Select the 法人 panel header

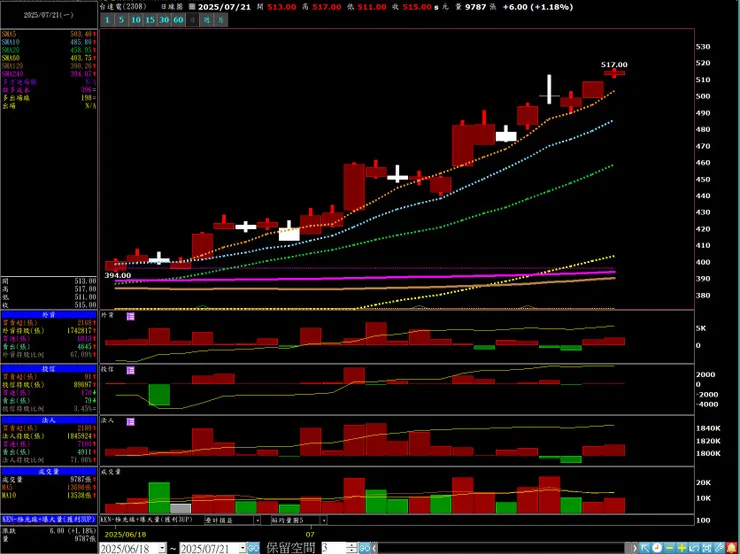(49, 420)
